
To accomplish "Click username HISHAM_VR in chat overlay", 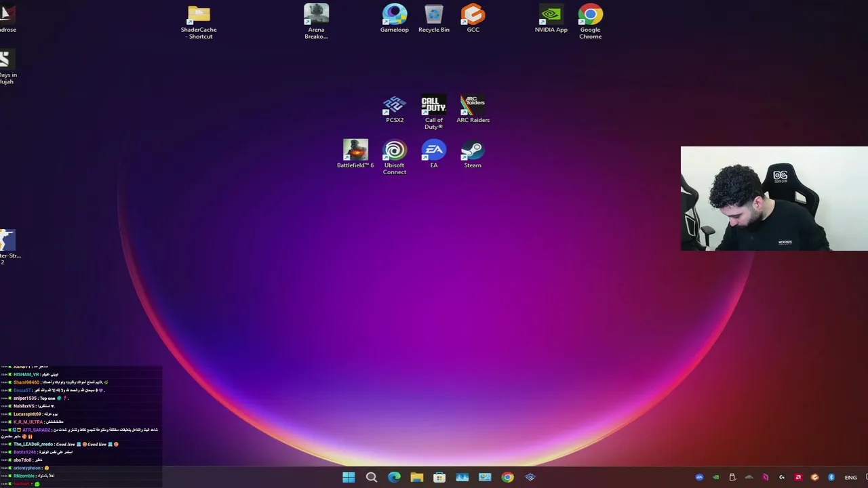I will (26, 375).
